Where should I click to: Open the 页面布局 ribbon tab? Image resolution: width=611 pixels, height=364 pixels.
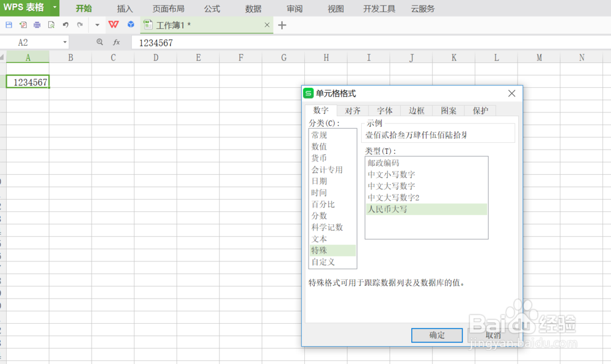(169, 9)
